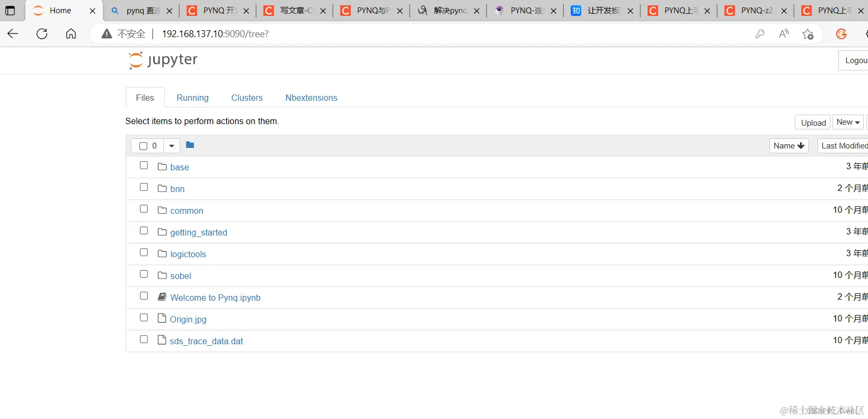Click the folder icon next to common
This screenshot has height=419, width=868.
pyautogui.click(x=162, y=210)
